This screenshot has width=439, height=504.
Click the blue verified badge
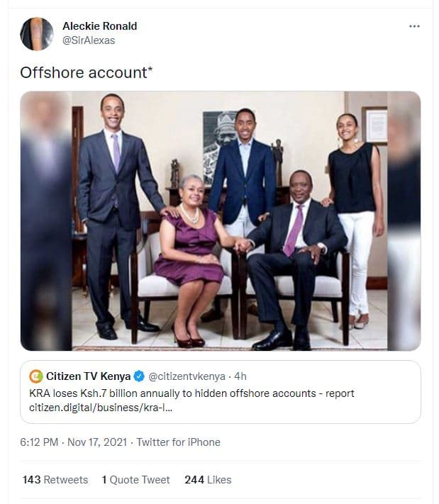tap(139, 376)
